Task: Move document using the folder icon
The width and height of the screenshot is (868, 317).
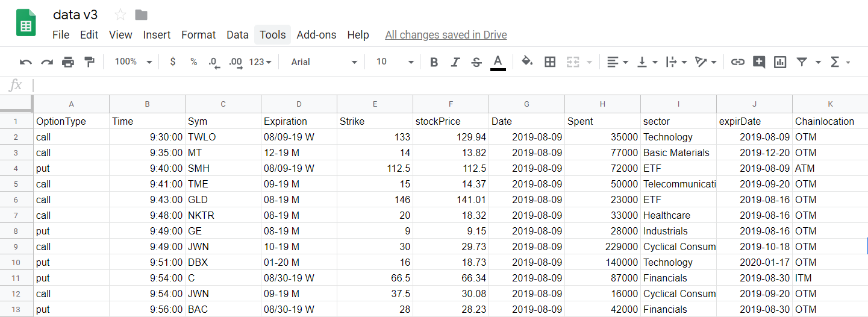Action: coord(141,15)
